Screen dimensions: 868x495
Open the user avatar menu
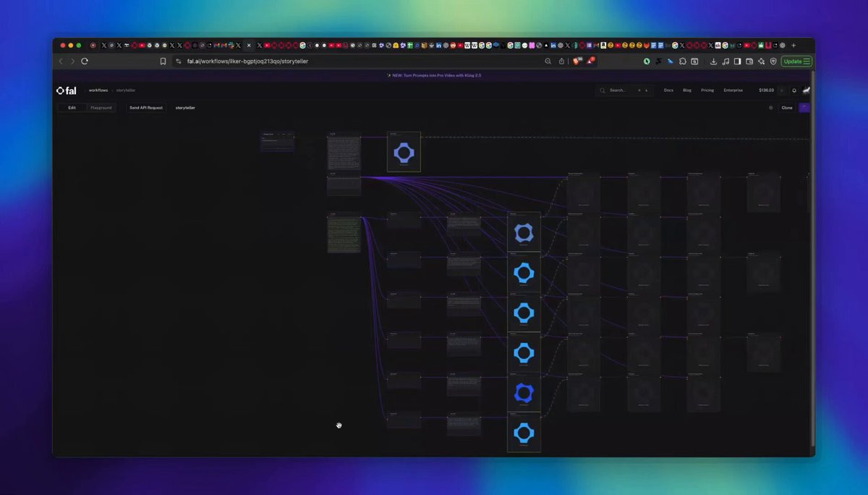807,90
